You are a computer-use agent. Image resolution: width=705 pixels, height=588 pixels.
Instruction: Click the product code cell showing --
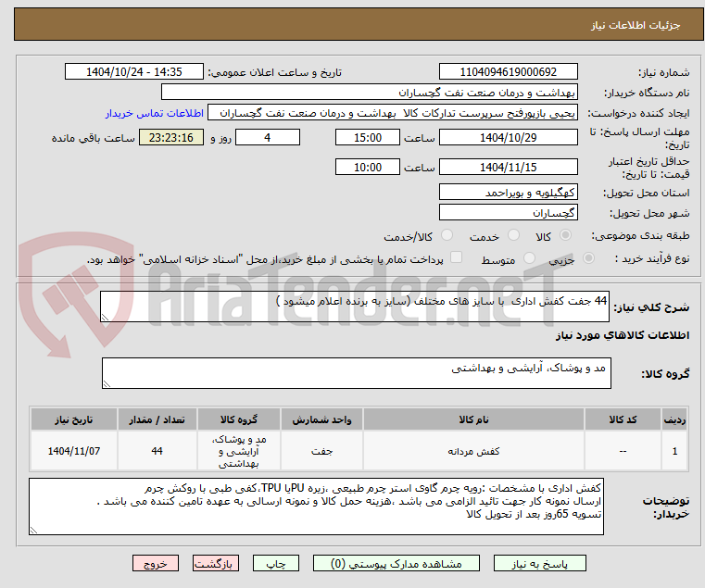tap(623, 451)
